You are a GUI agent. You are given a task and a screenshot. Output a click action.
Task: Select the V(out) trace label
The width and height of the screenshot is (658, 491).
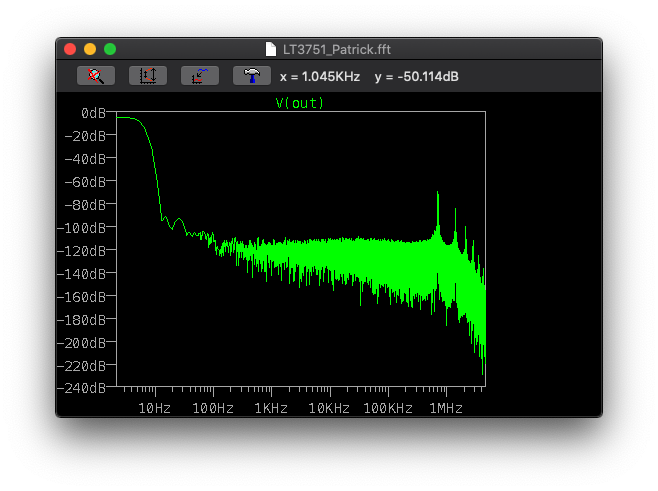coord(299,103)
